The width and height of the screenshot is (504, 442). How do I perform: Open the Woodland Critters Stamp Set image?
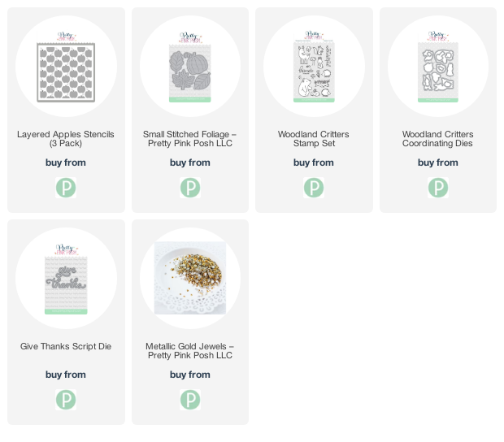(x=314, y=67)
